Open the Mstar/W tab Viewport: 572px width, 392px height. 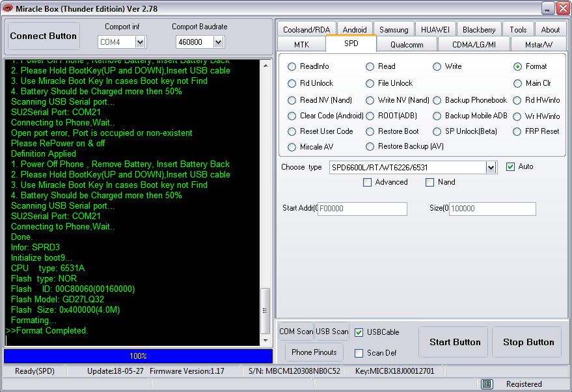(538, 44)
